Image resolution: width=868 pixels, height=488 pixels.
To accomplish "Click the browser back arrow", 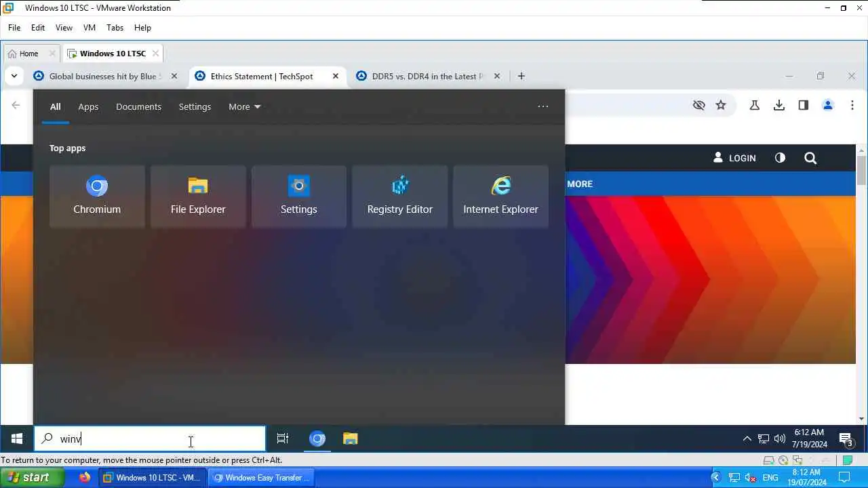I will [16, 105].
